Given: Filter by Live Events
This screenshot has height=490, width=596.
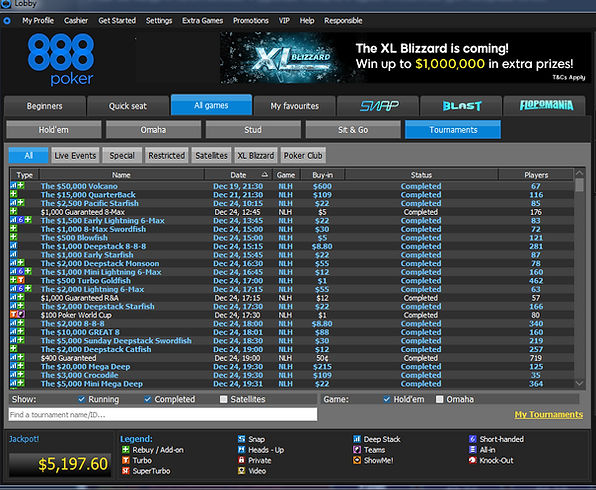Looking at the screenshot, I should click(x=75, y=155).
